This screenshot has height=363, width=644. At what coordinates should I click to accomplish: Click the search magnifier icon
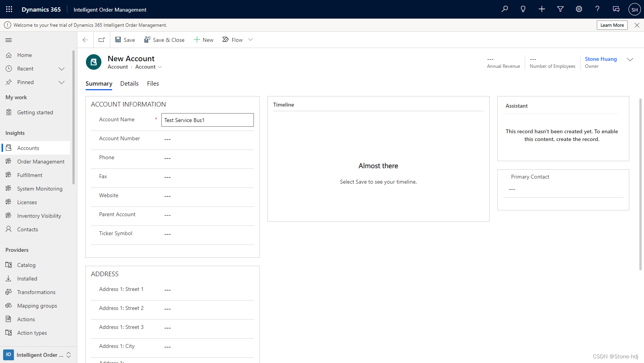pos(505,9)
